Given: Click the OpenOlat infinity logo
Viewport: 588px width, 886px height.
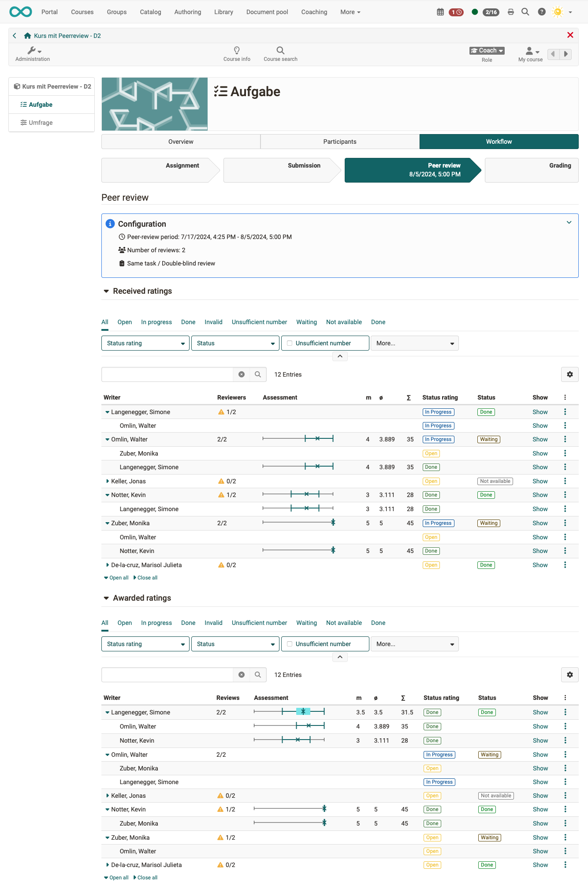Looking at the screenshot, I should [x=21, y=12].
